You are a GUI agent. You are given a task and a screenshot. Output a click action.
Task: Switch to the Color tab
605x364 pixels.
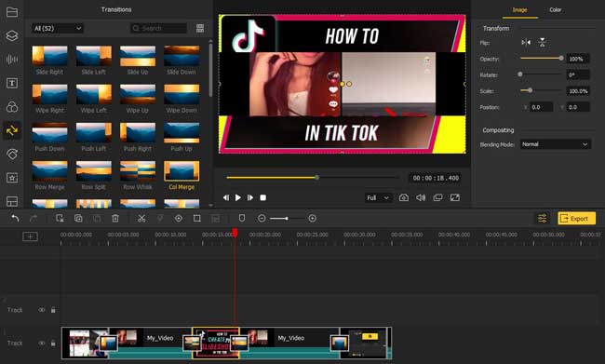tap(556, 10)
